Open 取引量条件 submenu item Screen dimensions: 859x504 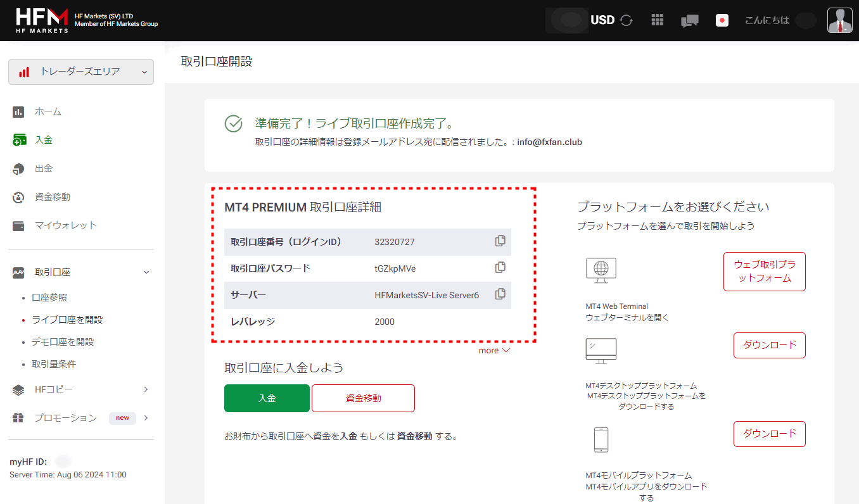(54, 364)
